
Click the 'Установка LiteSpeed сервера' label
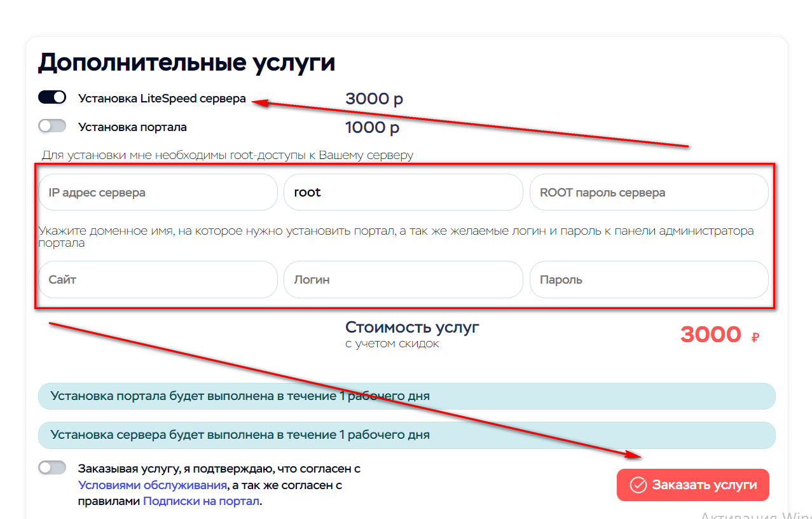point(162,99)
